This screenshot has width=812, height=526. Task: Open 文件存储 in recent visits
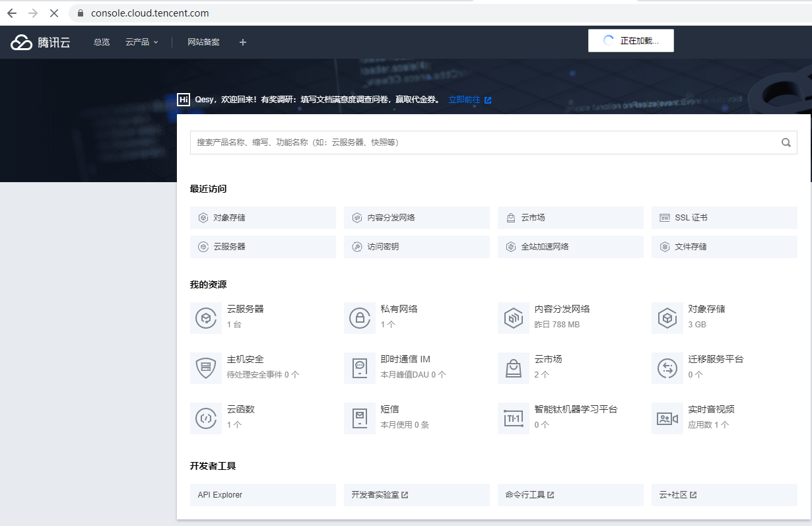724,247
